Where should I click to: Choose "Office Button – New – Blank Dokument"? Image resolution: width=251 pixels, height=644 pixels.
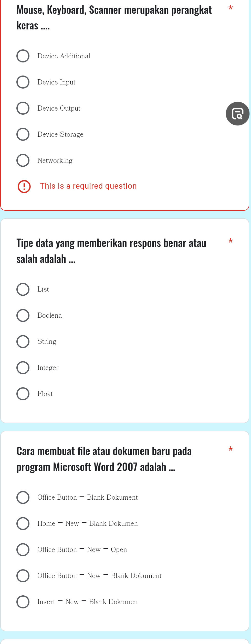pyautogui.click(x=23, y=576)
